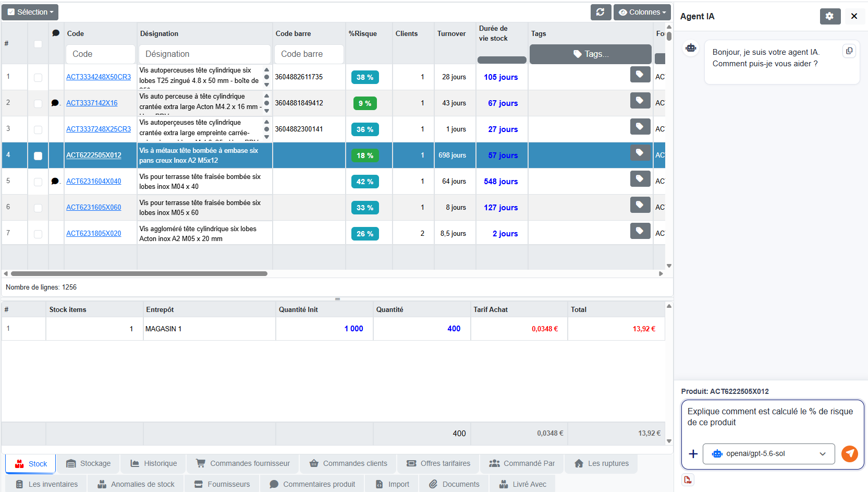Click the comments column header icon
This screenshot has height=492, width=868.
point(56,33)
